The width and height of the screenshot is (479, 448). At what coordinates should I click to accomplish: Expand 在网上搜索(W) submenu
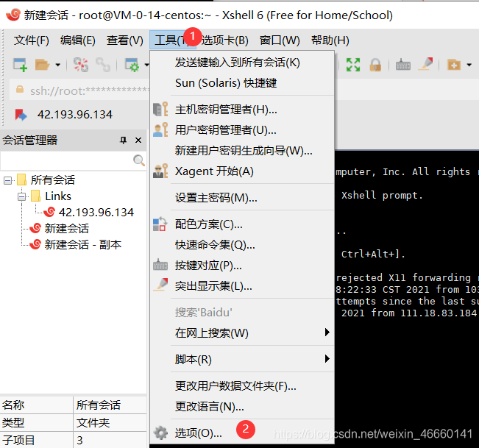coord(242,333)
